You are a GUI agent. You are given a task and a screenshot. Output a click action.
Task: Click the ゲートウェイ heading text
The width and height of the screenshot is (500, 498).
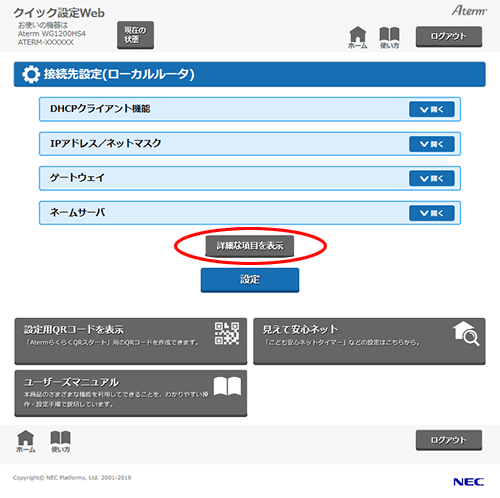click(77, 178)
